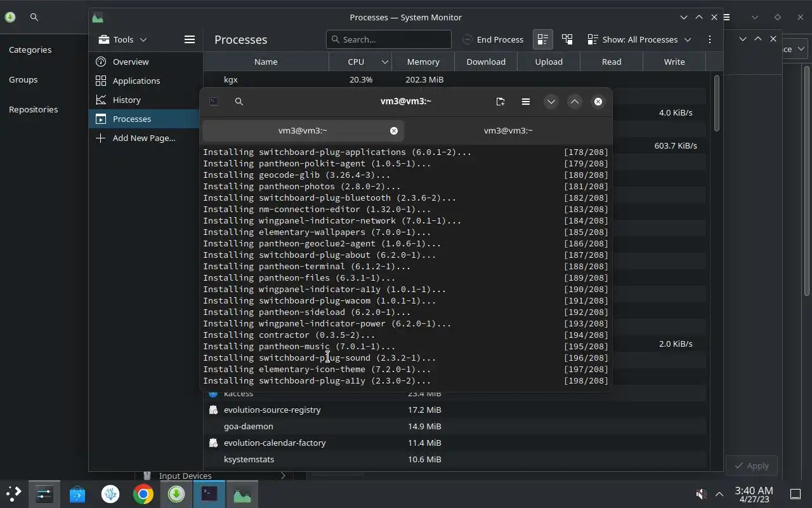This screenshot has height=508, width=812.
Task: Click System Monitor sidebar hamburger menu
Action: coord(189,39)
